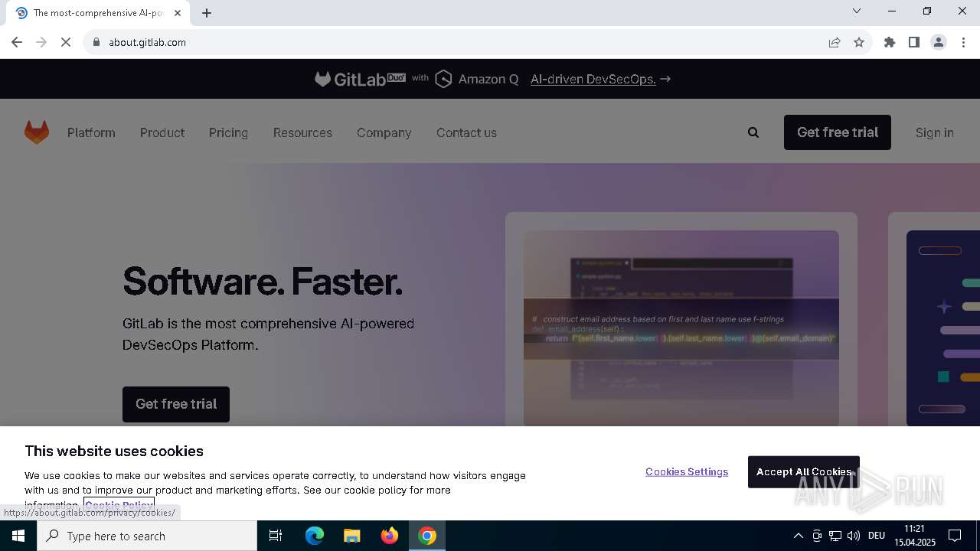Click browser back arrow
This screenshot has width=980, height=551.
point(17,42)
